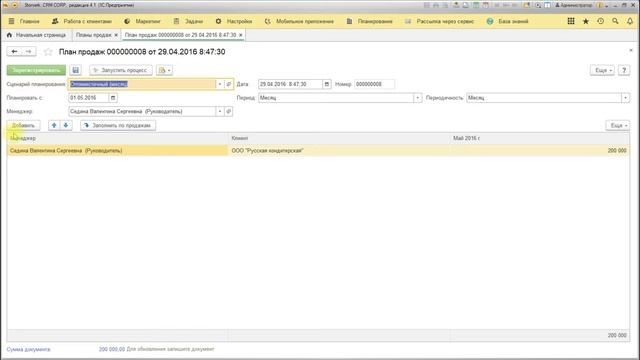This screenshot has width=640, height=360.
Task: Click the Май 2016 г. column header
Action: tap(540, 138)
